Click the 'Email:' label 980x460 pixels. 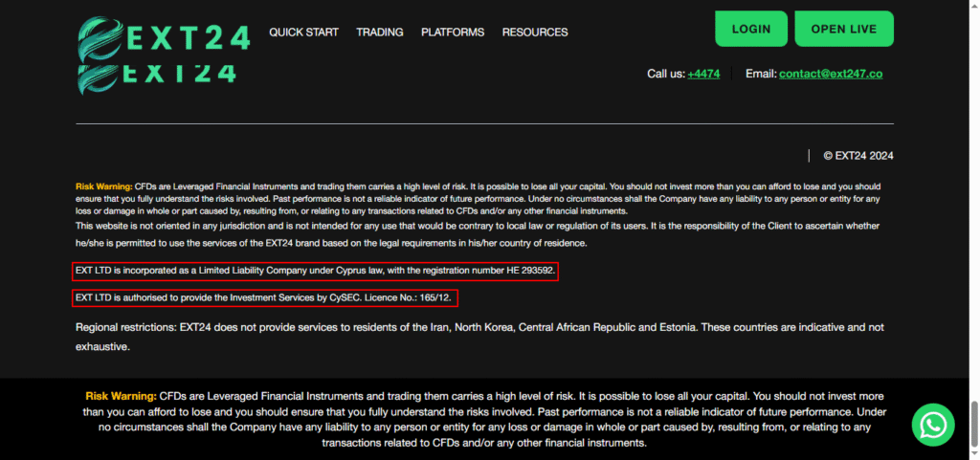click(761, 74)
